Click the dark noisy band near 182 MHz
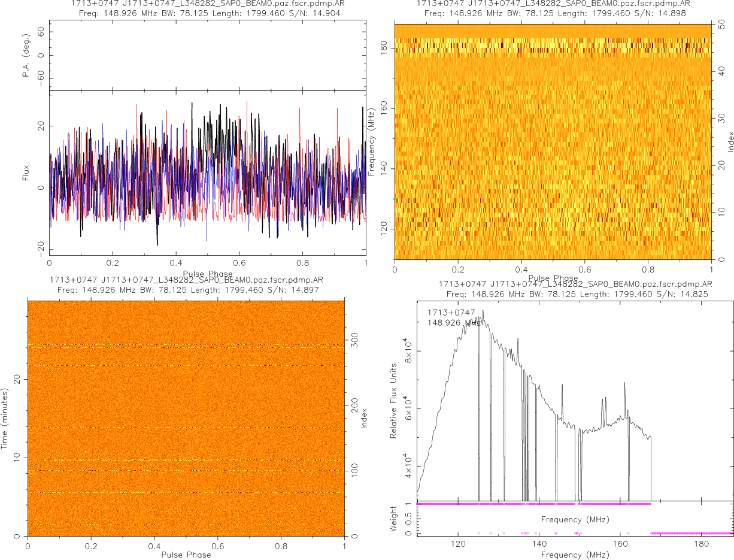The height and width of the screenshot is (560, 734). (552, 45)
